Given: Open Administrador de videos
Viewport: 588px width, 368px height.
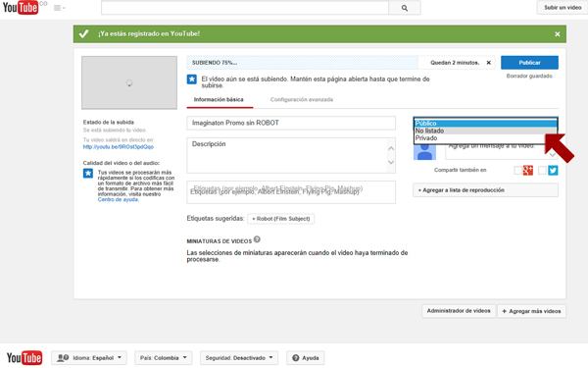Looking at the screenshot, I should click(x=459, y=311).
